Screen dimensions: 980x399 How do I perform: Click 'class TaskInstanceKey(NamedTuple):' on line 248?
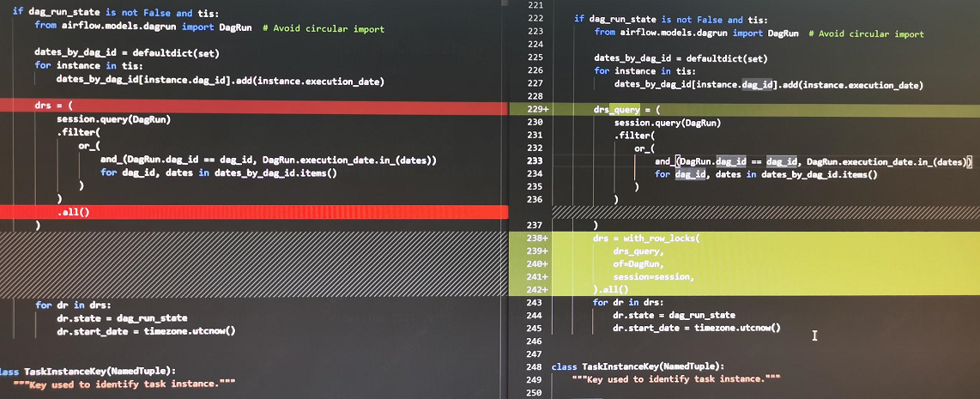point(638,366)
